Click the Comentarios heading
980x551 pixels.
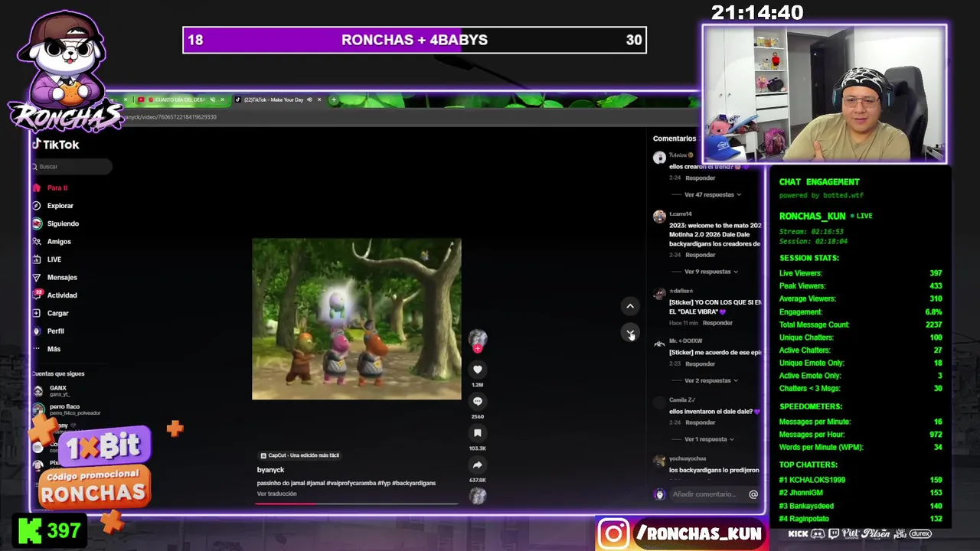click(x=675, y=139)
